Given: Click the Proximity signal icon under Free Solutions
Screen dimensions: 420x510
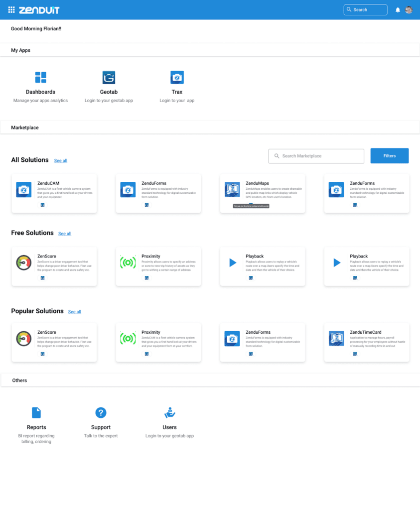Looking at the screenshot, I should 128,262.
